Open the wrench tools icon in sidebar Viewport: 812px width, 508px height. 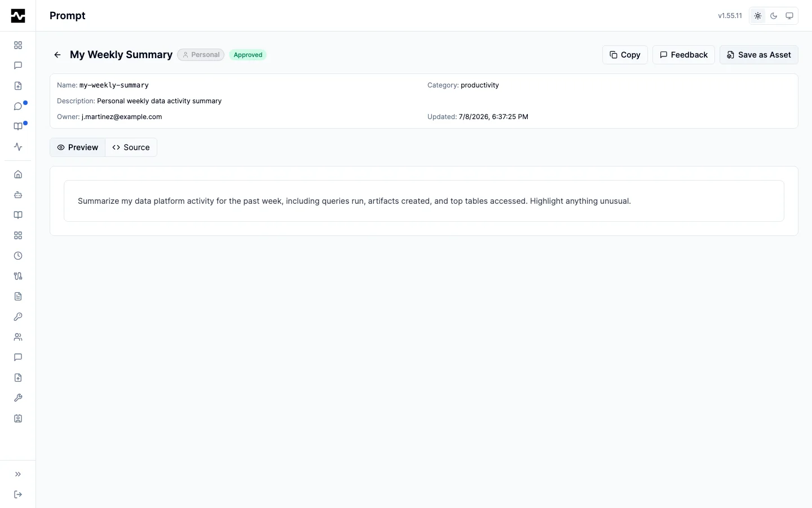coord(18,398)
